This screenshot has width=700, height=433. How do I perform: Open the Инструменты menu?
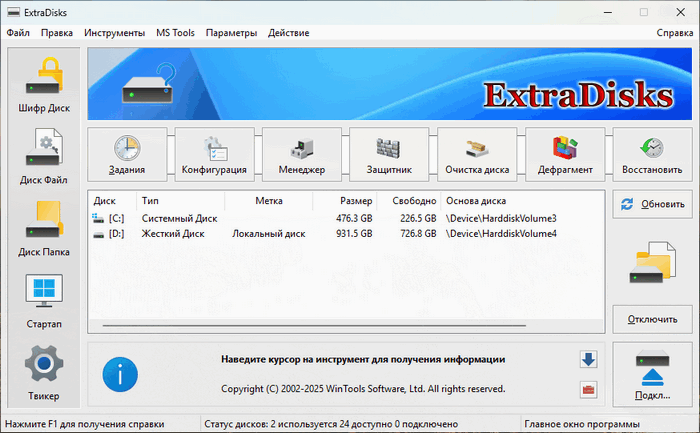click(x=114, y=33)
